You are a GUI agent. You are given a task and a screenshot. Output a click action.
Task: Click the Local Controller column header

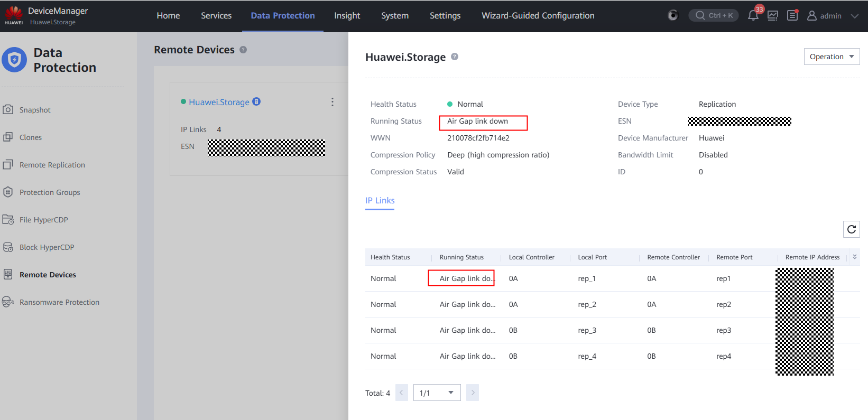coord(532,257)
